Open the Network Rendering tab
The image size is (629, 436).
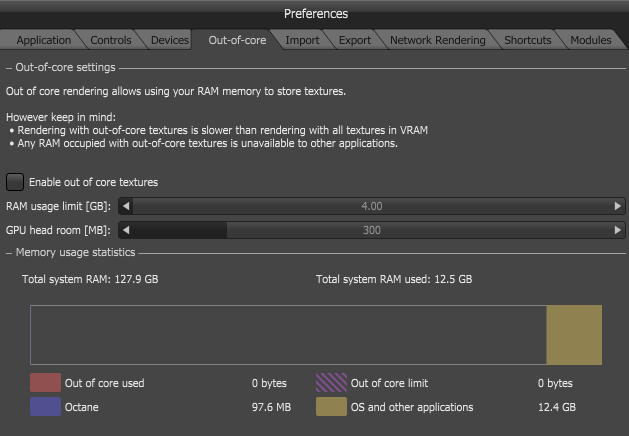(437, 40)
